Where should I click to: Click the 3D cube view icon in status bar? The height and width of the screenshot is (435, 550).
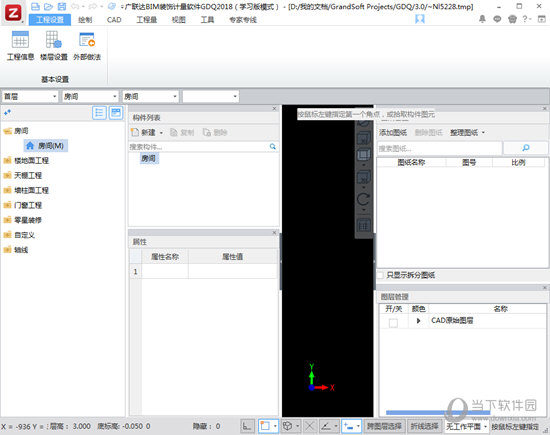point(287,426)
